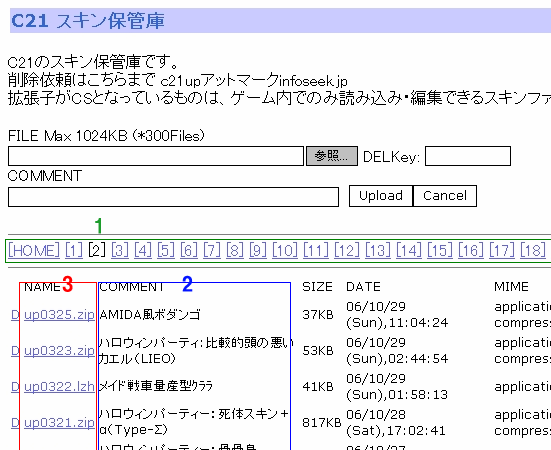
Task: Click the date ending 02:44:54
Action: click(397, 351)
